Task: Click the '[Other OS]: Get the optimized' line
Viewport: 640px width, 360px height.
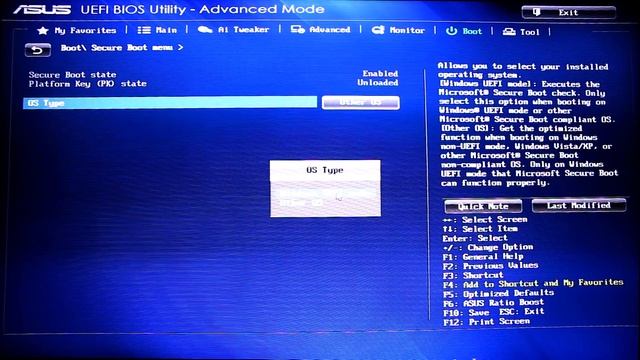Action: (x=512, y=128)
